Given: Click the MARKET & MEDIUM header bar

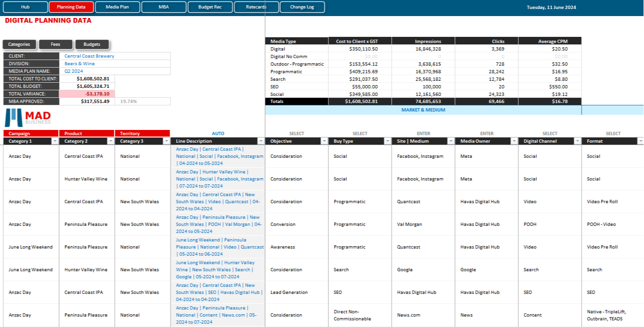Looking at the screenshot, I should click(x=423, y=110).
